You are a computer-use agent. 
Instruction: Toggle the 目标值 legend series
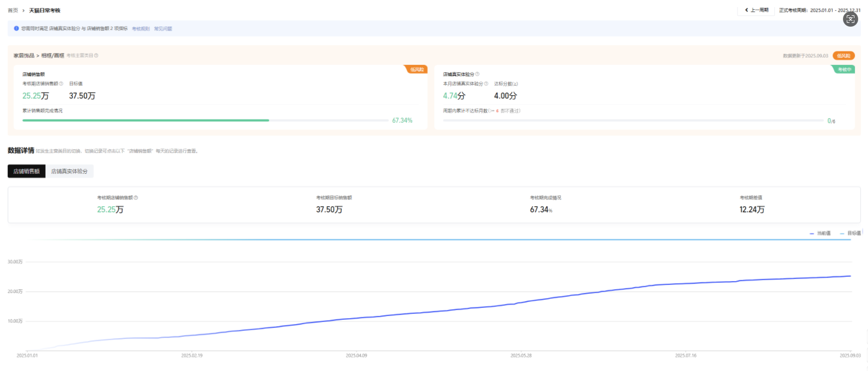tap(851, 233)
